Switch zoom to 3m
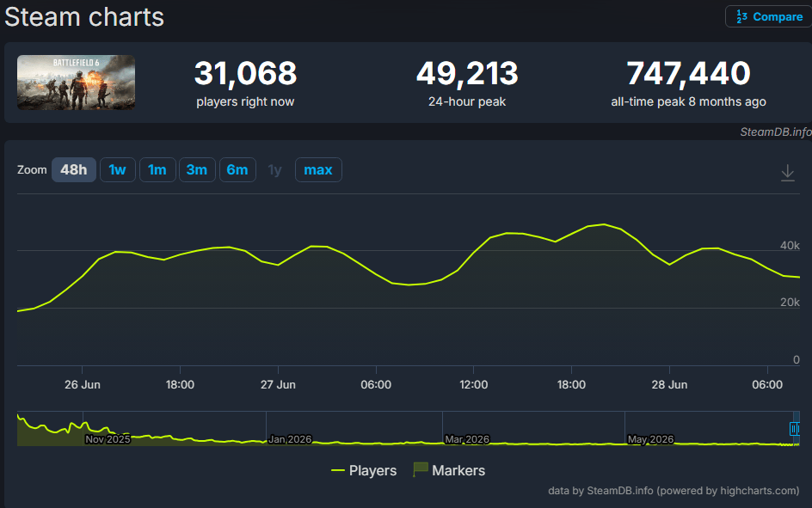This screenshot has width=812, height=508. pos(197,169)
